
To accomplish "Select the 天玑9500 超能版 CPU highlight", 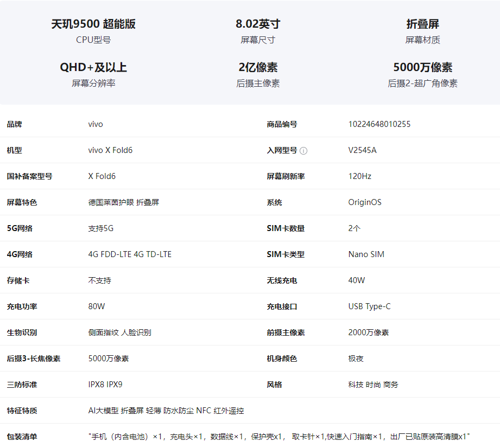I will (93, 31).
